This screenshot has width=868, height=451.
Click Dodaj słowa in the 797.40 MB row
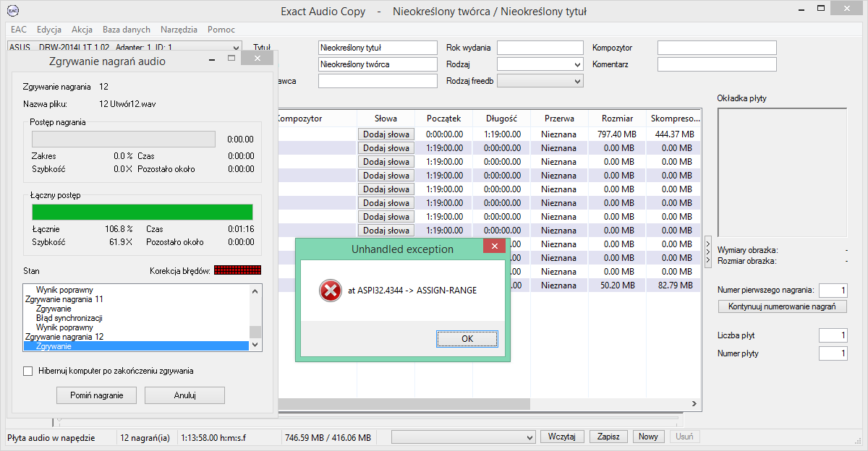pyautogui.click(x=386, y=134)
